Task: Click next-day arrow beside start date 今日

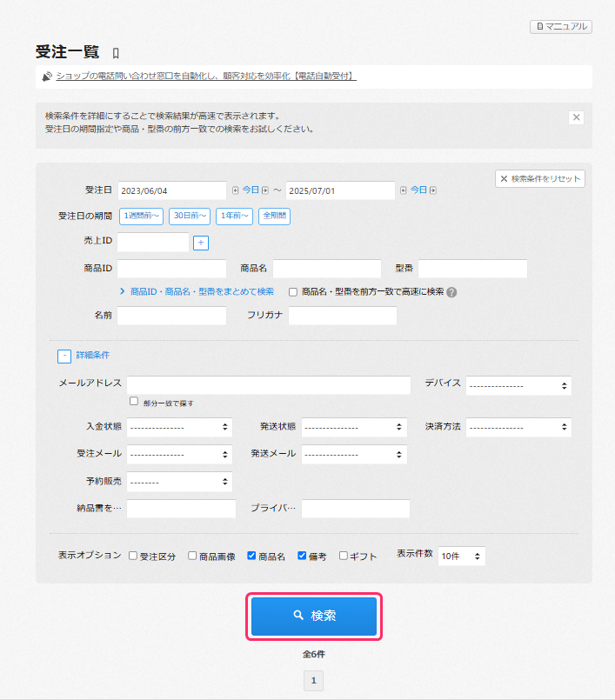Action: click(x=264, y=190)
